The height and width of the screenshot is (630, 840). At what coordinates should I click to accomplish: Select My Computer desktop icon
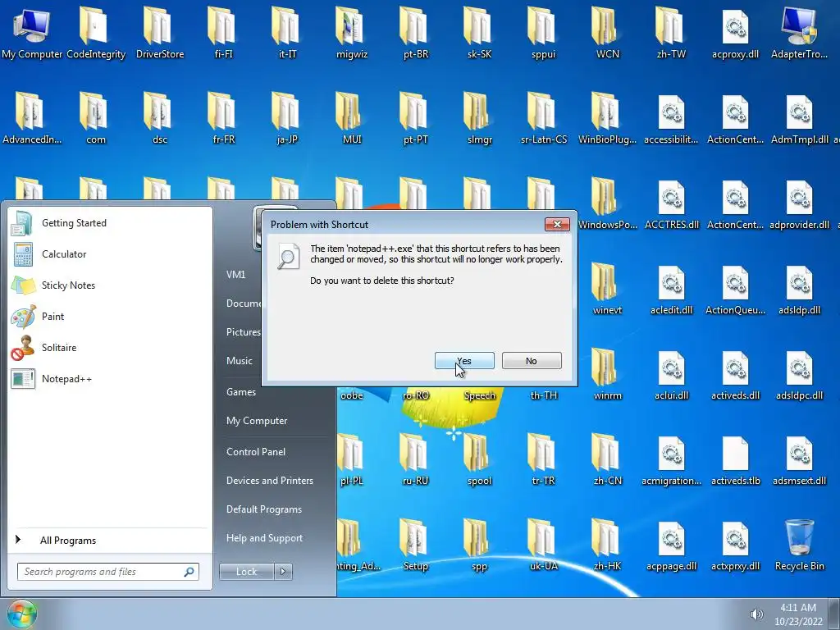click(32, 32)
